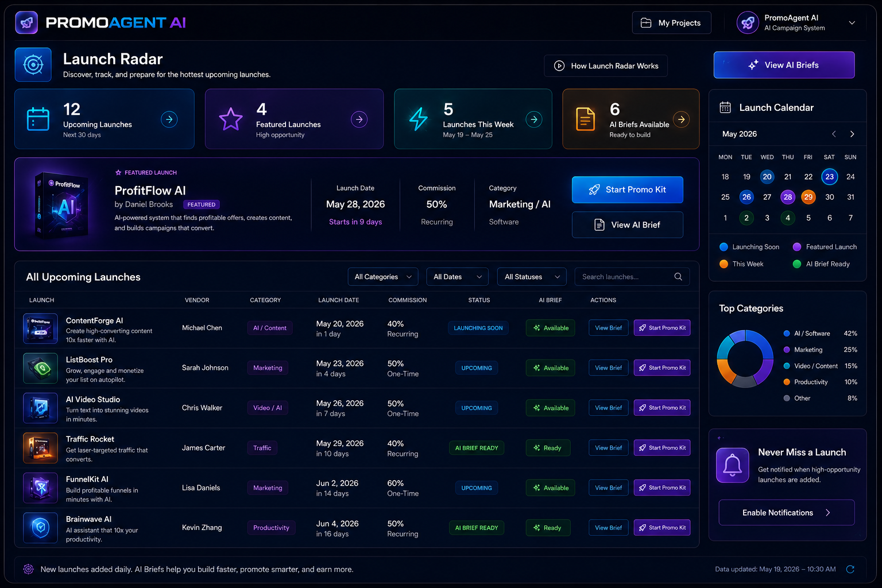Screen dimensions: 882x588
Task: Click the Ready brief badge for Traffic Rocket
Action: (548, 448)
